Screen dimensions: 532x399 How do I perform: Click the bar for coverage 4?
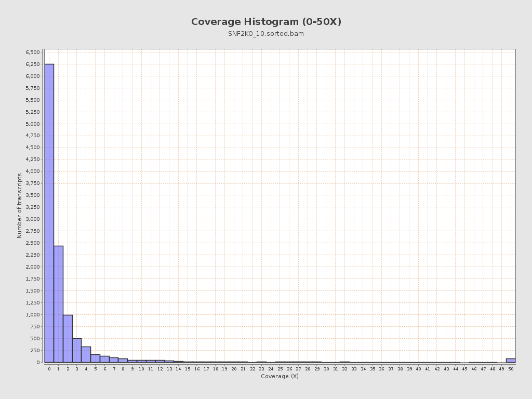click(x=86, y=354)
